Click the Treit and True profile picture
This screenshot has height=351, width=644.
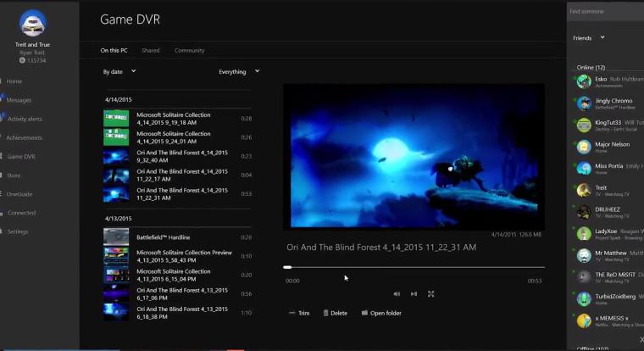pos(32,23)
